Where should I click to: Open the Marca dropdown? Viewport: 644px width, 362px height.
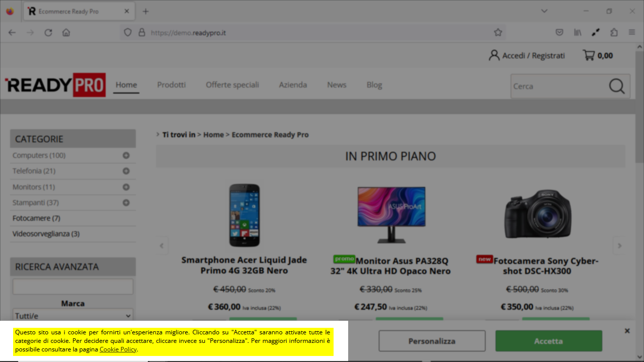coord(73,315)
